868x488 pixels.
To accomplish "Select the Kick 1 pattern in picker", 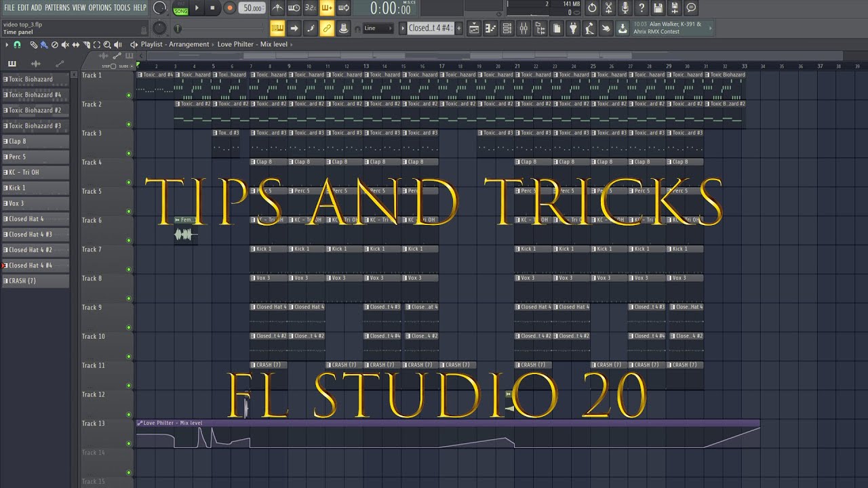I will coord(36,188).
